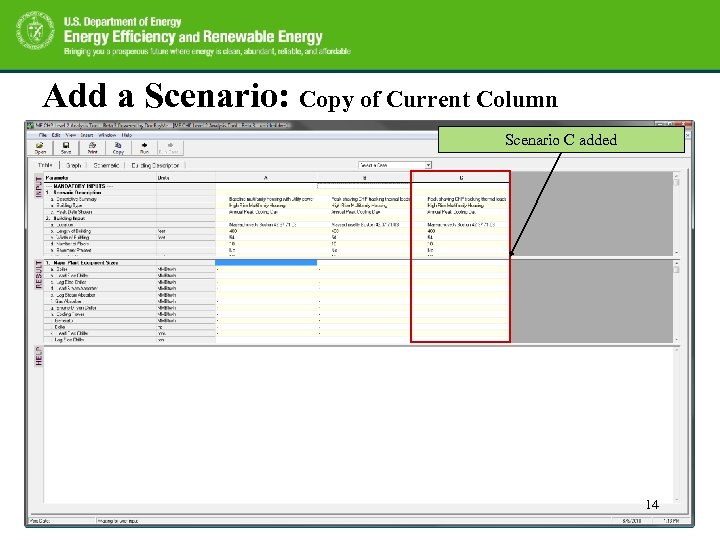Open the File menu

(x=43, y=135)
